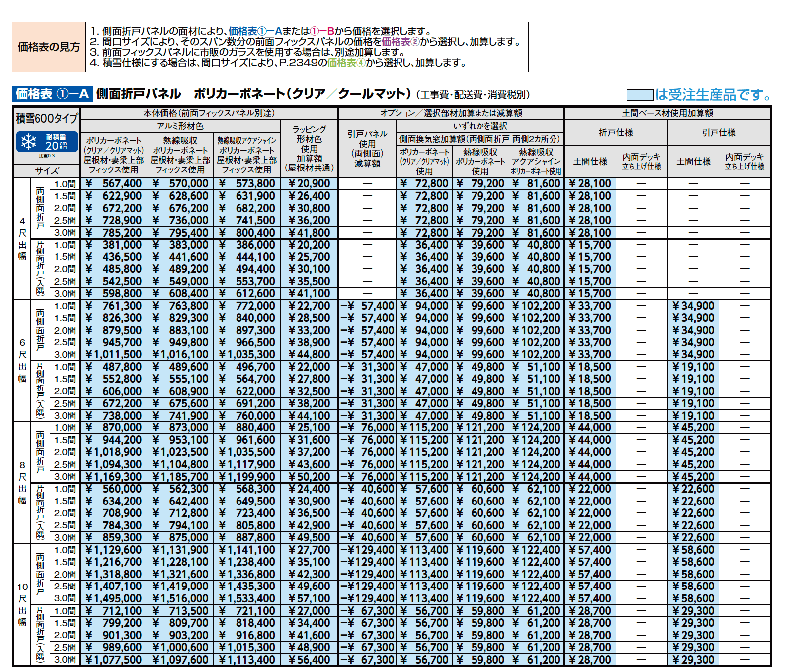Open the pink ①-B link in instructions

coord(321,31)
